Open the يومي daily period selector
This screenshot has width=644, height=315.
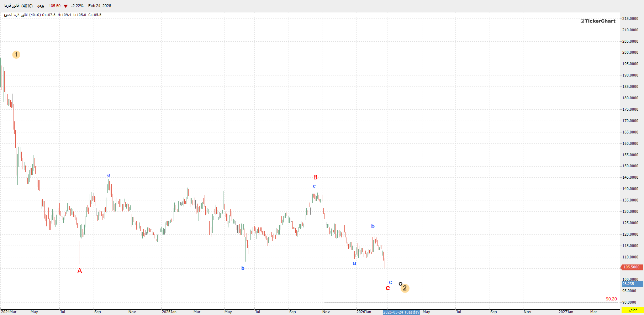(41, 6)
